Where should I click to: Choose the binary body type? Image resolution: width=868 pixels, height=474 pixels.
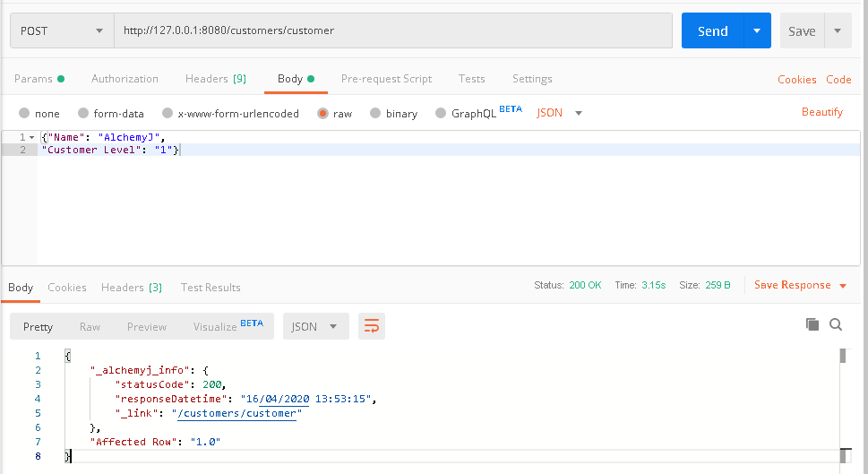[376, 114]
